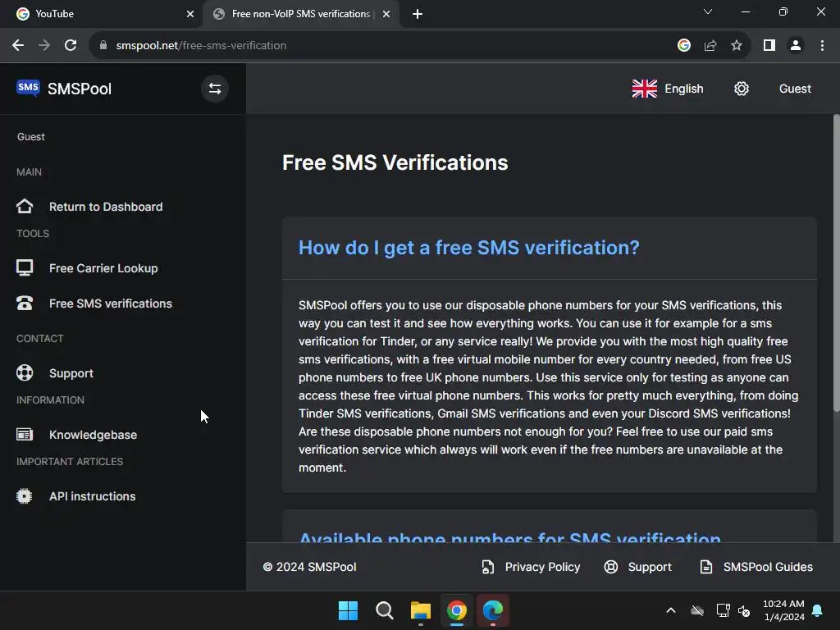Switch to the YouTube tab
The height and width of the screenshot is (630, 840).
[x=102, y=14]
